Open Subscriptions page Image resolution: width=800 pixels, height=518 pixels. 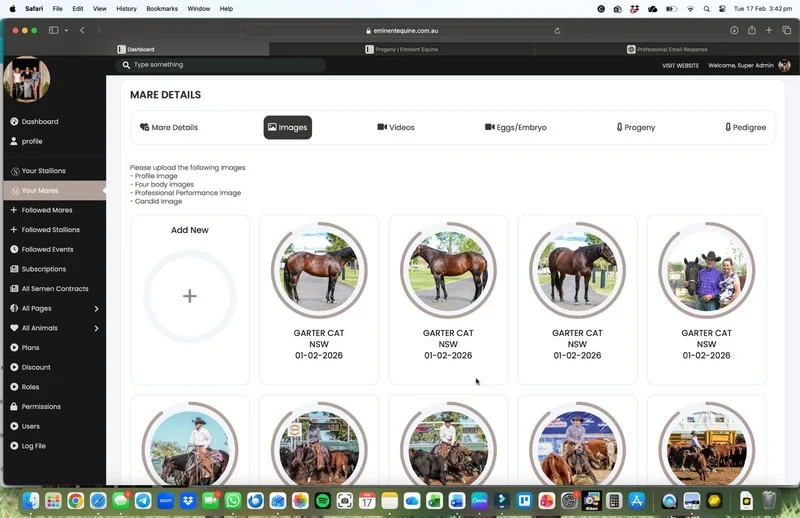[44, 269]
